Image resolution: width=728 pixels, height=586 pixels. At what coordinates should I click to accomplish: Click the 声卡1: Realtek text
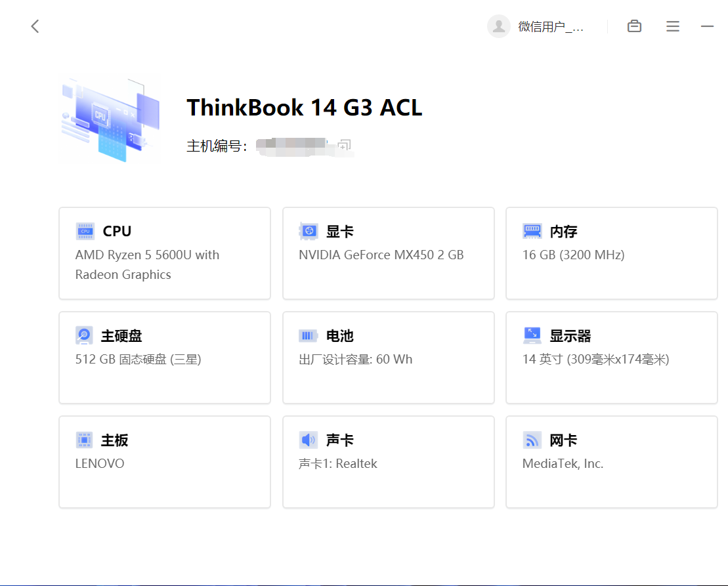pyautogui.click(x=338, y=463)
